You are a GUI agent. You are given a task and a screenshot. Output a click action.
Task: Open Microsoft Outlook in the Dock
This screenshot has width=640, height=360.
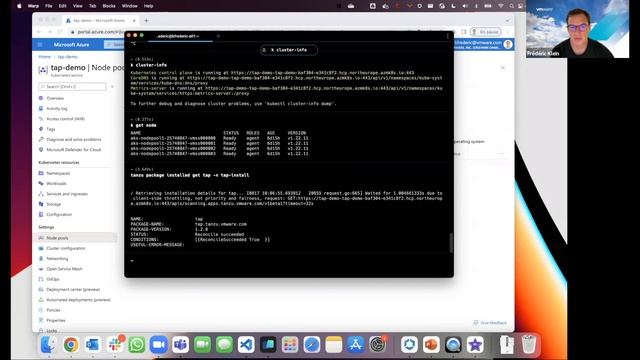coord(93,345)
